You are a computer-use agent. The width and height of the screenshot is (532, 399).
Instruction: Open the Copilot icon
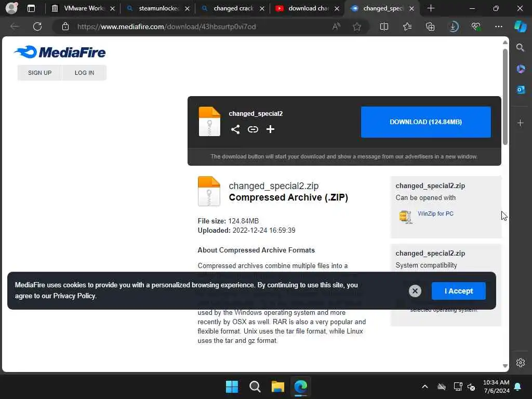[521, 26]
